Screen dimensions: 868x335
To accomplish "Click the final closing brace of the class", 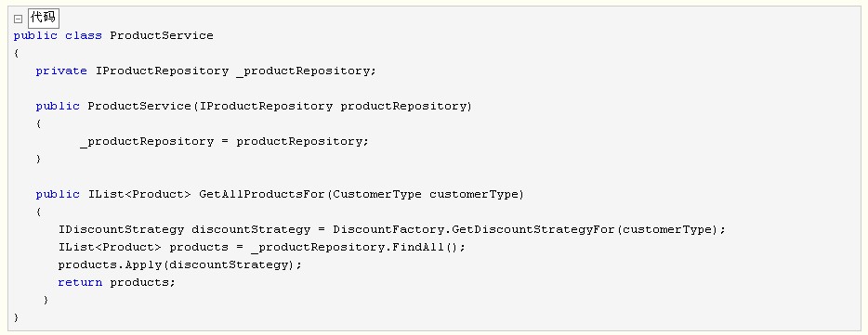I will [x=16, y=318].
